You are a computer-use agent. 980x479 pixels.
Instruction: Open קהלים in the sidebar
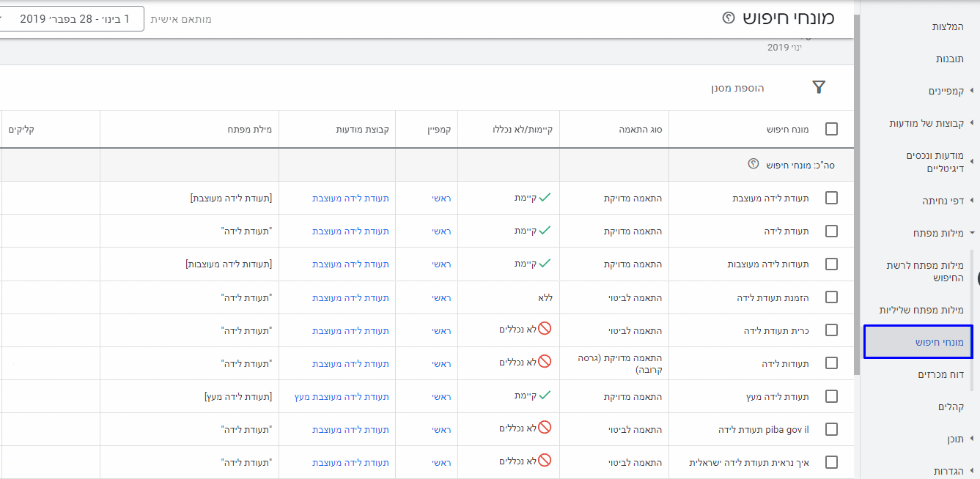tap(951, 406)
